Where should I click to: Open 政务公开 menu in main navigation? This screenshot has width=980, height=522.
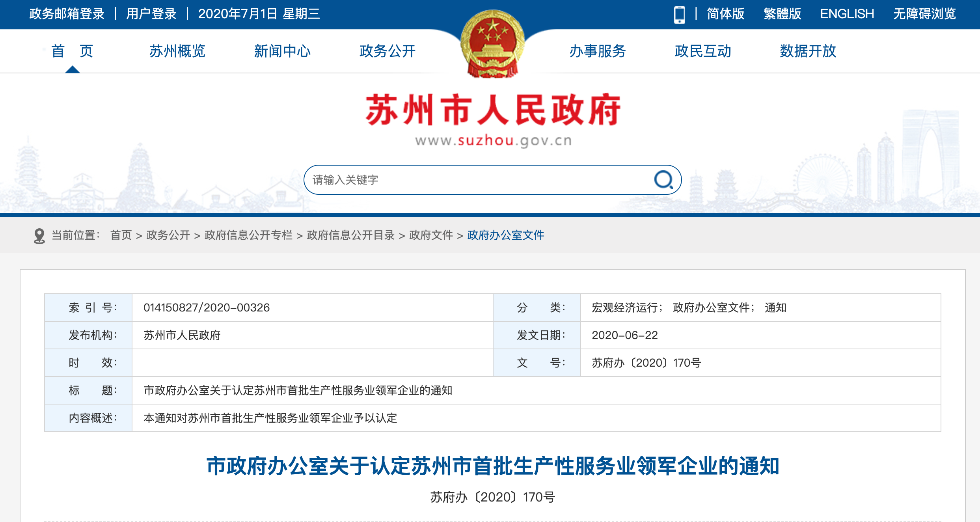click(388, 51)
